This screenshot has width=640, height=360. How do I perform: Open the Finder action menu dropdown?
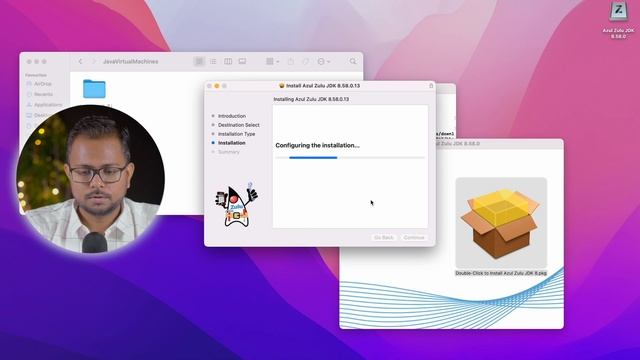pos(324,61)
